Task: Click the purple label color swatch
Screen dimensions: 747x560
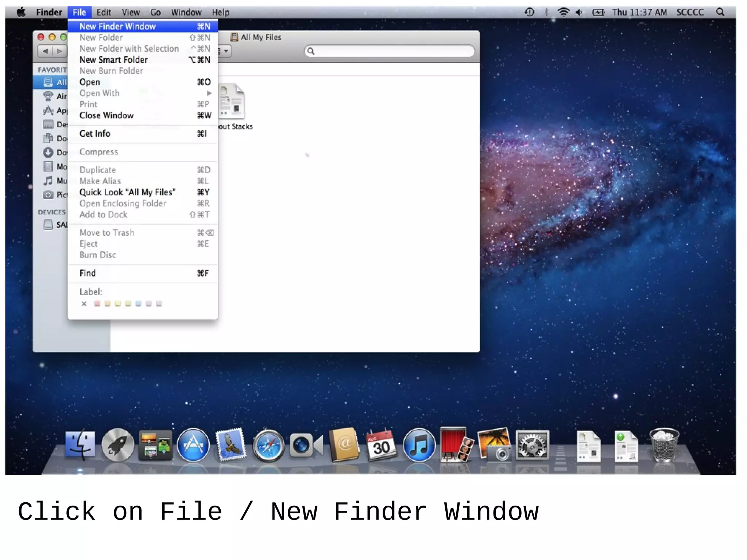Action: (x=148, y=304)
